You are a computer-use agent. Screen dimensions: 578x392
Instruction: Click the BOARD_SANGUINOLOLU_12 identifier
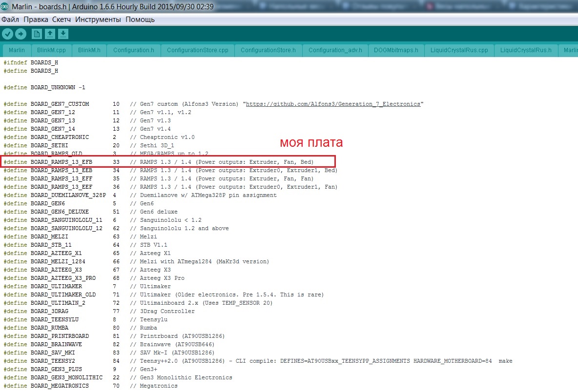pos(66,228)
